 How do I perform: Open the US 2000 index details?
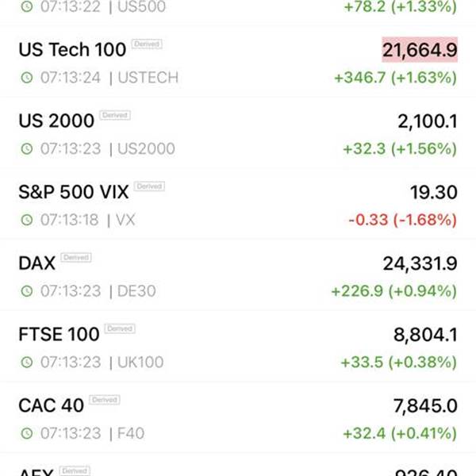click(238, 133)
